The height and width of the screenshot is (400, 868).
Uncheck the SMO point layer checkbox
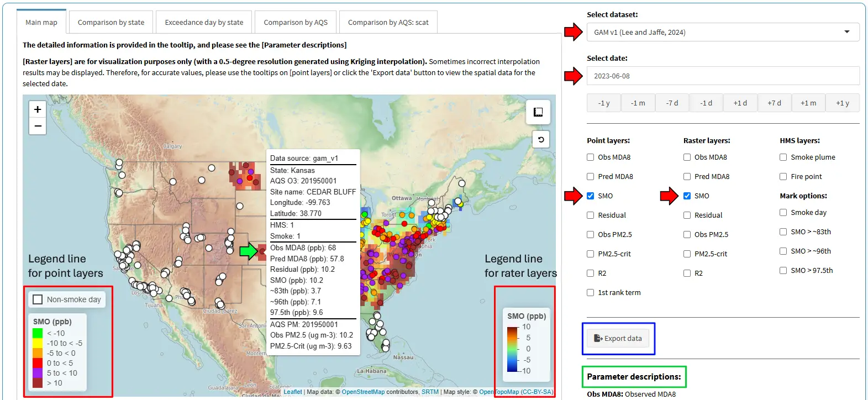591,196
